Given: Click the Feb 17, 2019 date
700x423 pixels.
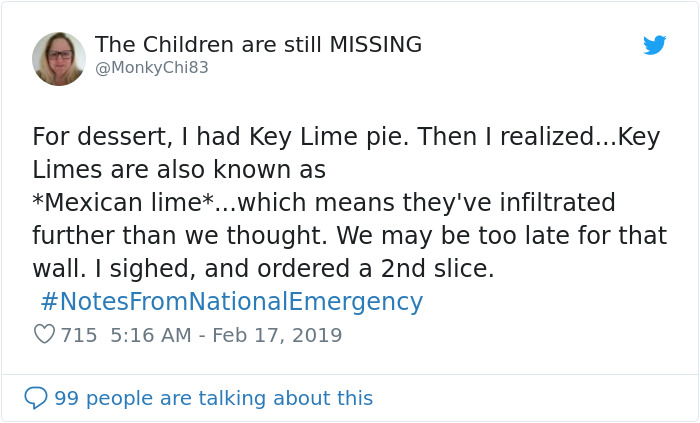Looking at the screenshot, I should (277, 335).
